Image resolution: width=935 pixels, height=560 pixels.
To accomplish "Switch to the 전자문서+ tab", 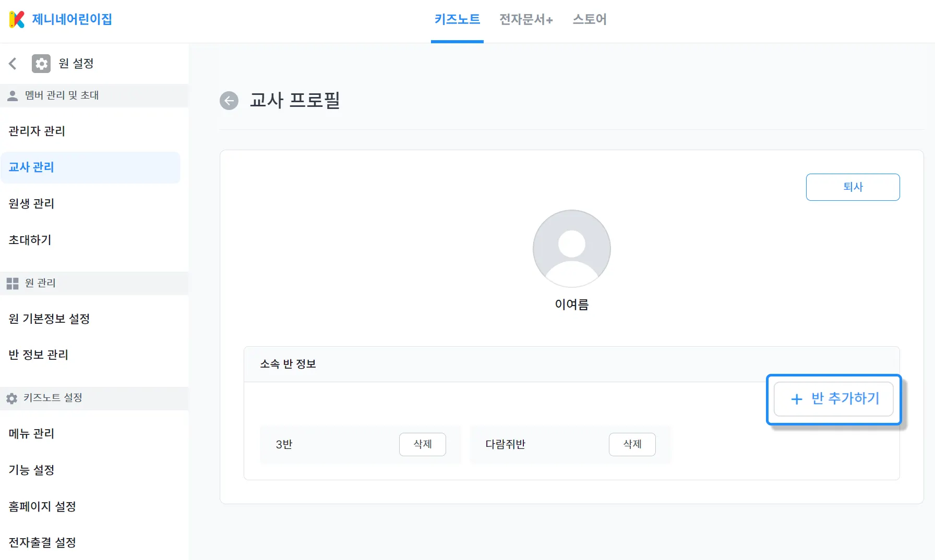I will pyautogui.click(x=526, y=20).
